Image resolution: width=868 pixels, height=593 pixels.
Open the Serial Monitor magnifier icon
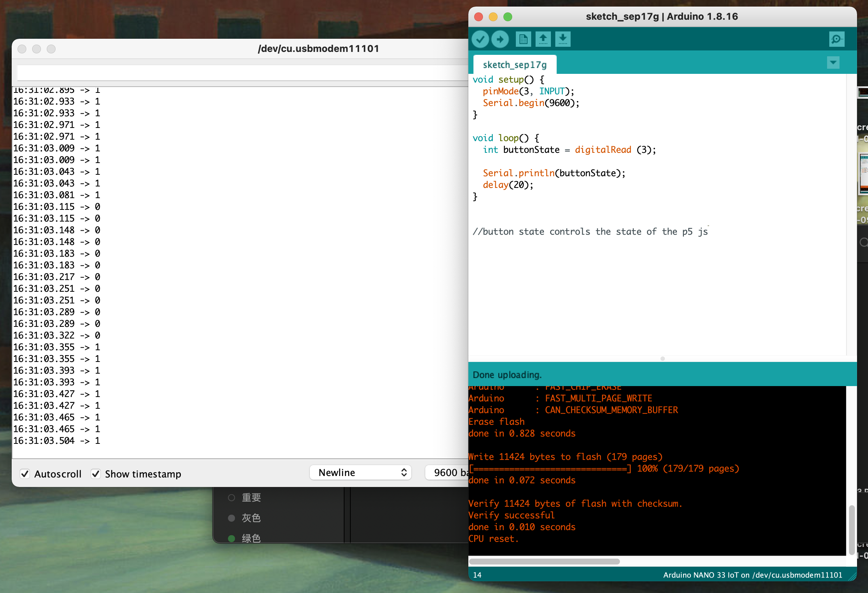pos(837,39)
